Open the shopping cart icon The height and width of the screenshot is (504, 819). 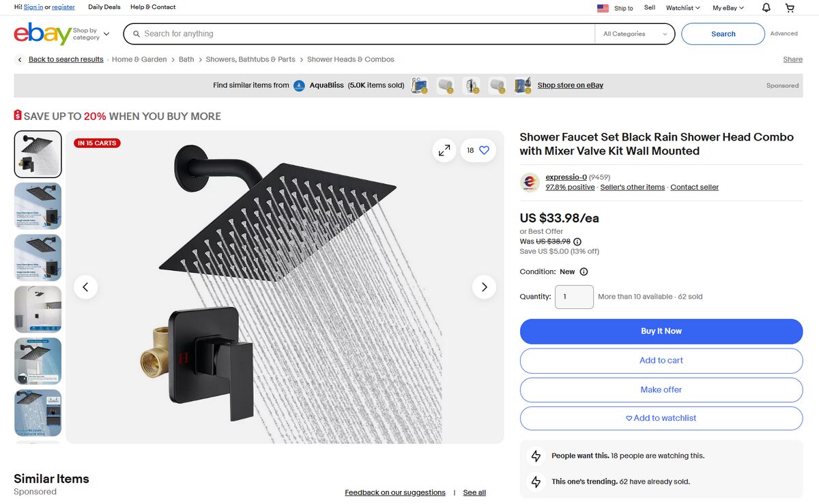click(x=790, y=8)
